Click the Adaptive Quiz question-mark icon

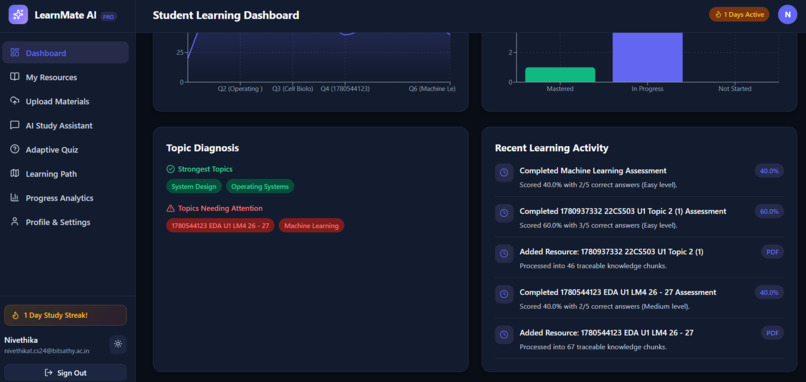tap(14, 149)
